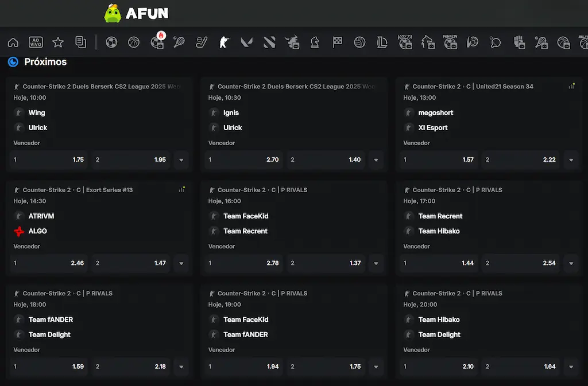588x386 pixels.
Task: Expand more markets for Team Recrent vs Team Hibako
Action: [571, 263]
